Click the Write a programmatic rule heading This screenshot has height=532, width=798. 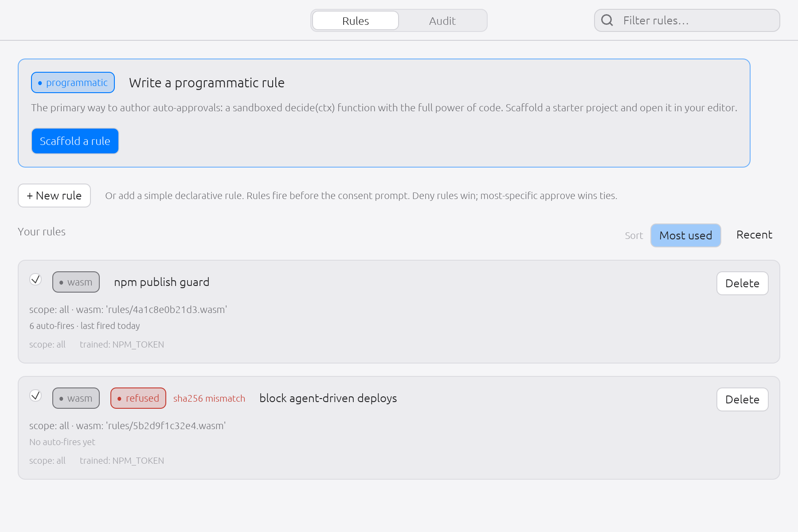click(x=207, y=83)
